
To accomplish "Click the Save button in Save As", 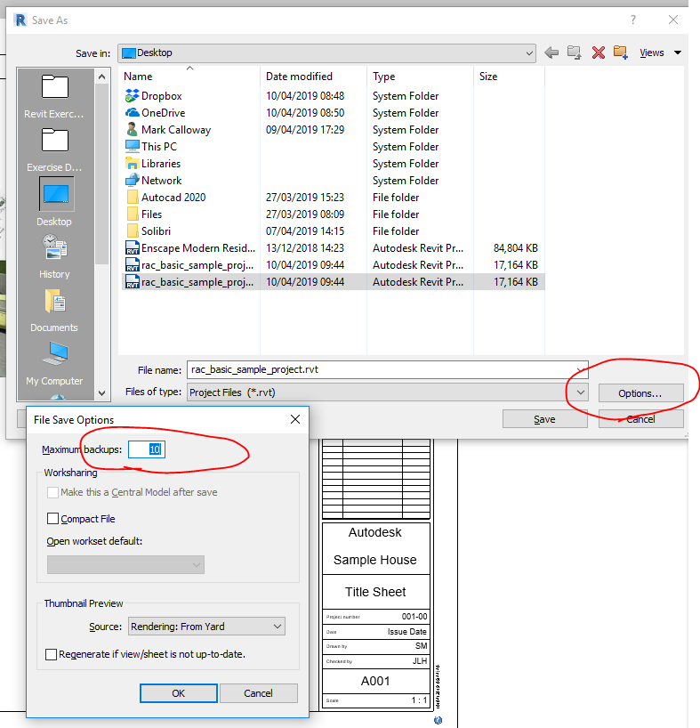I will pyautogui.click(x=544, y=419).
